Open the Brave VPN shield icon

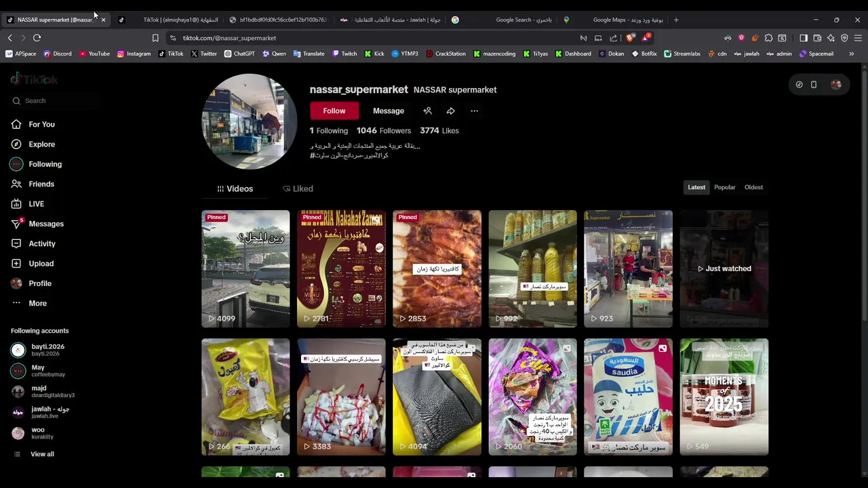(x=844, y=38)
